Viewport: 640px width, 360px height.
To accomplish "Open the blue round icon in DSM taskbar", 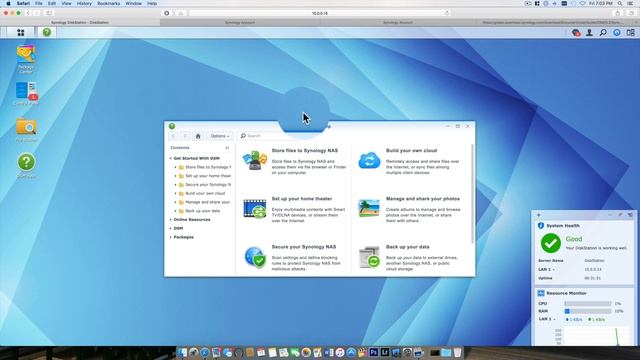I will [x=617, y=33].
